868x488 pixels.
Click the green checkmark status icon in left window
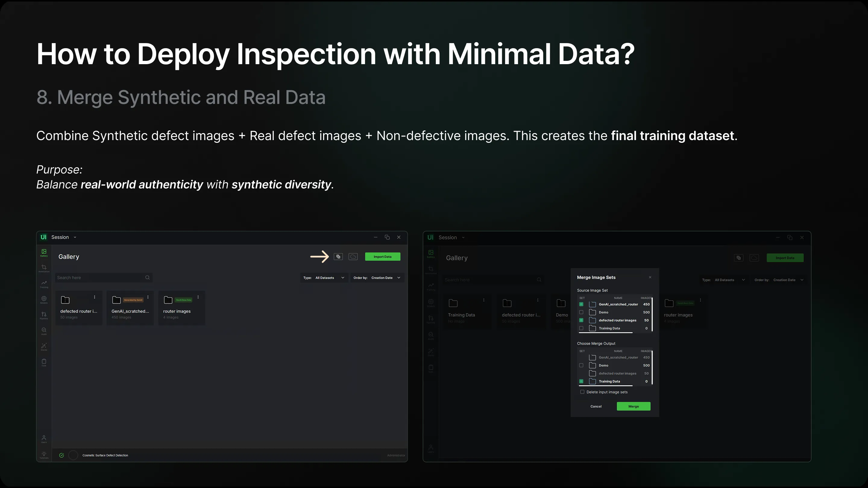[x=61, y=455]
